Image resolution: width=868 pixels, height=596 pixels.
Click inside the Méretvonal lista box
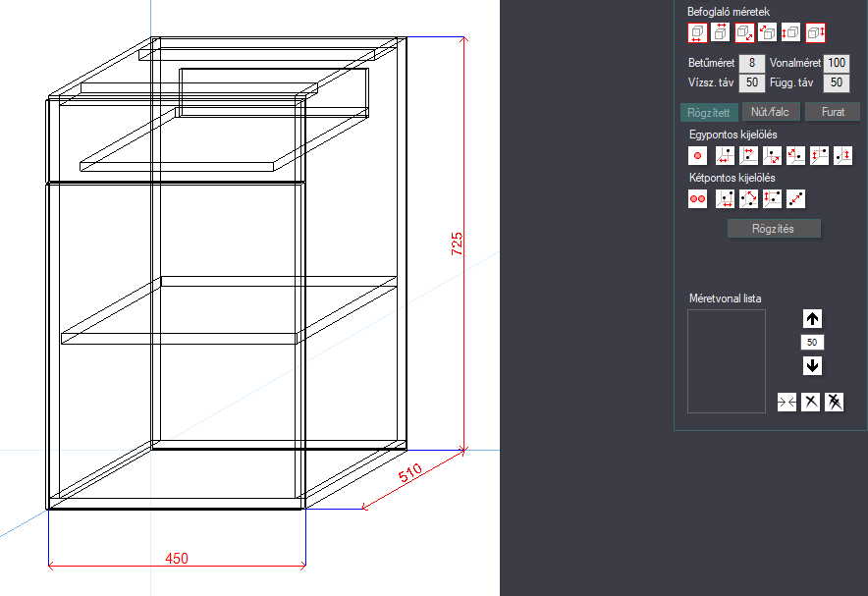pyautogui.click(x=727, y=361)
